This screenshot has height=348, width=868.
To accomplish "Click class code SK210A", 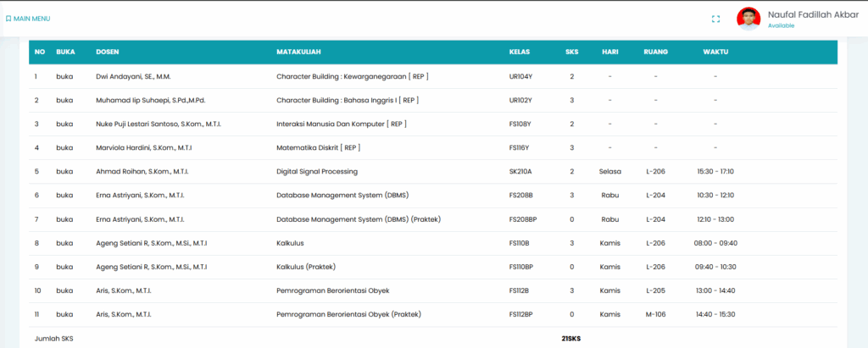I will [x=520, y=172].
